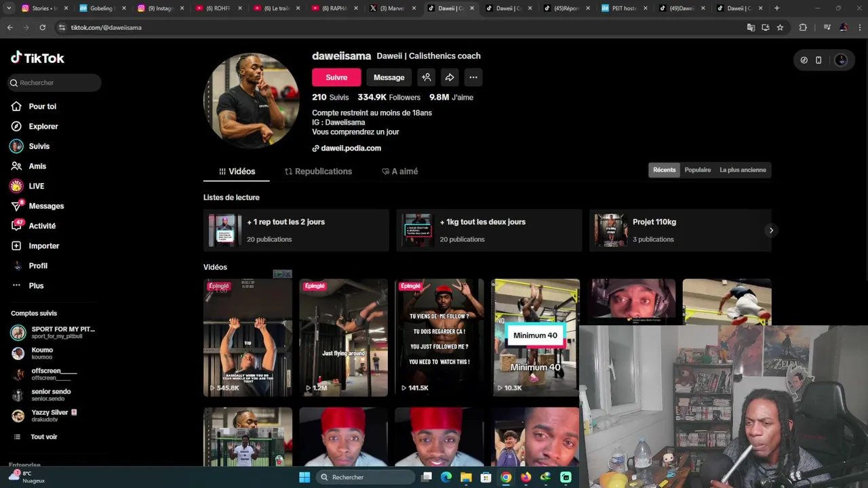Click the Windows Start button

304,477
